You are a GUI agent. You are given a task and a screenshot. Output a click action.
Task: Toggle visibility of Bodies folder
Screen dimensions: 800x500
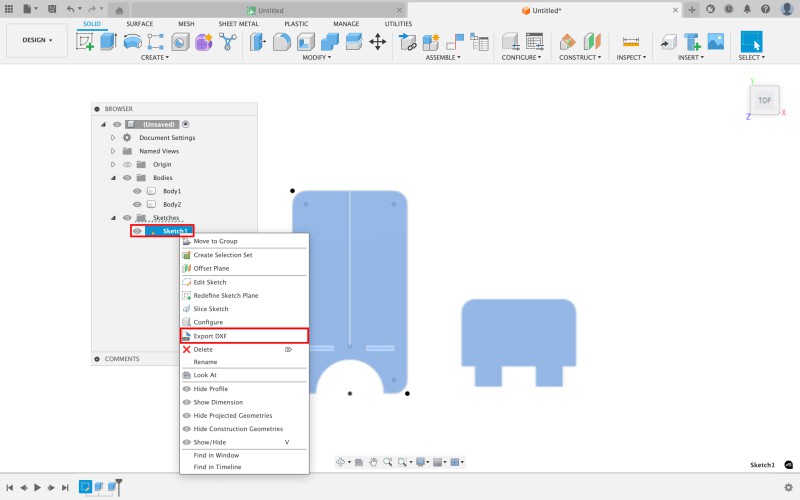(x=127, y=178)
